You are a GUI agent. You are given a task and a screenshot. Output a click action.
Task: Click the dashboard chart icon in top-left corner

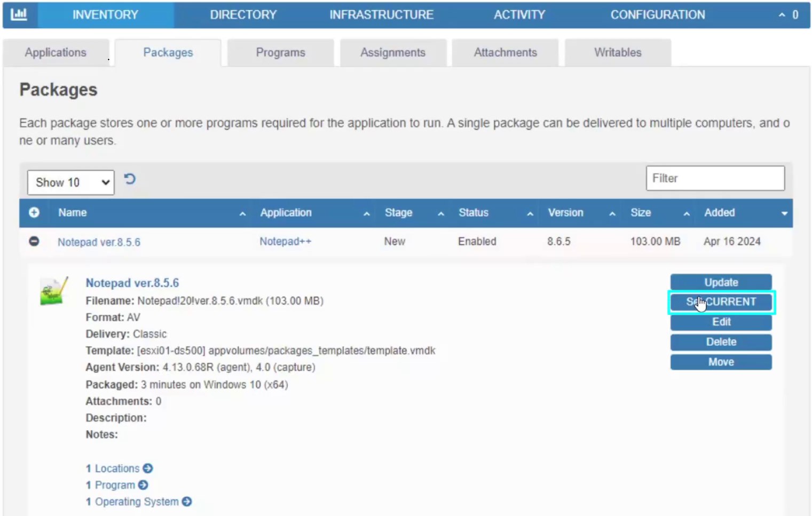point(20,14)
